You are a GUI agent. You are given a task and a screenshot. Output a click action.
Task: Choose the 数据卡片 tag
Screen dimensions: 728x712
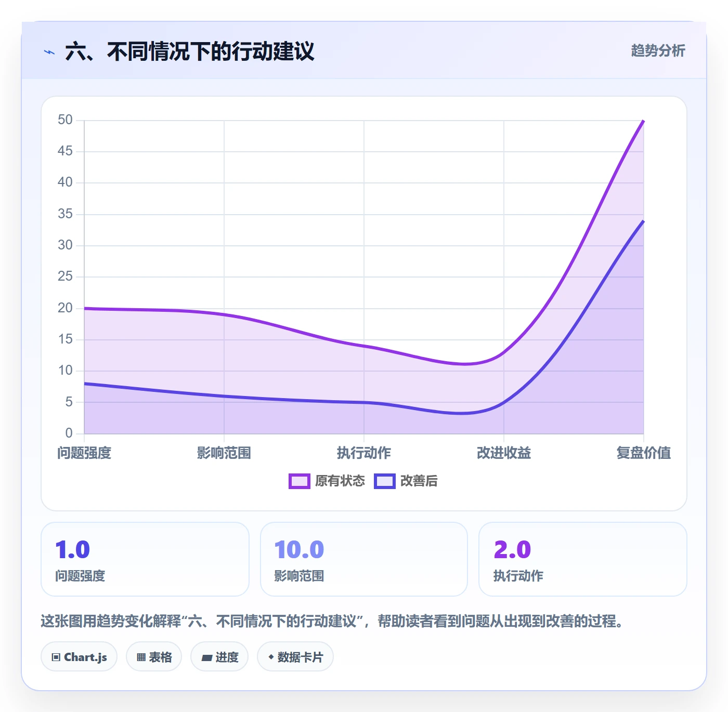tap(295, 657)
